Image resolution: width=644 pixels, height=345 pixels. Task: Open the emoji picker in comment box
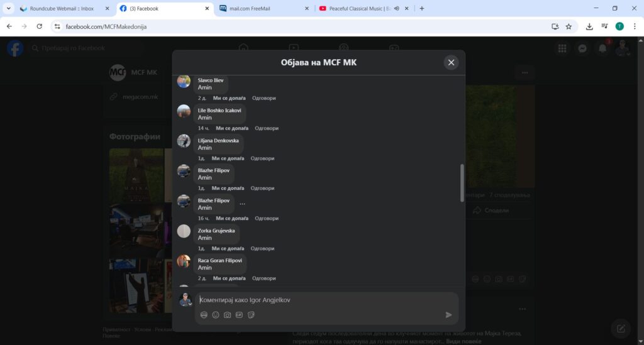click(x=216, y=315)
